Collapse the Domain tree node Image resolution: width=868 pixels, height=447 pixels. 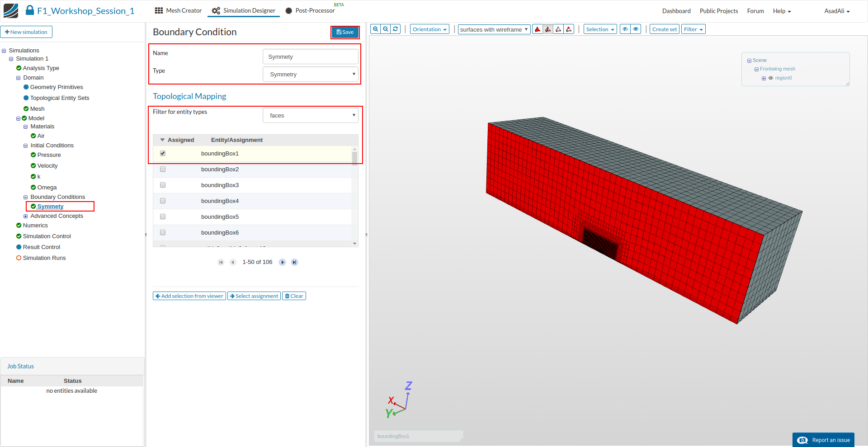tap(19, 78)
